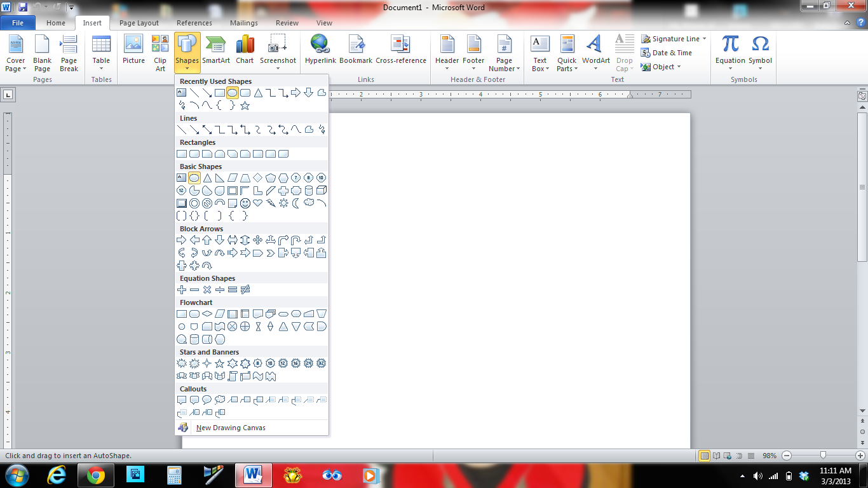Switch to Draft view in status bar

(x=751, y=456)
